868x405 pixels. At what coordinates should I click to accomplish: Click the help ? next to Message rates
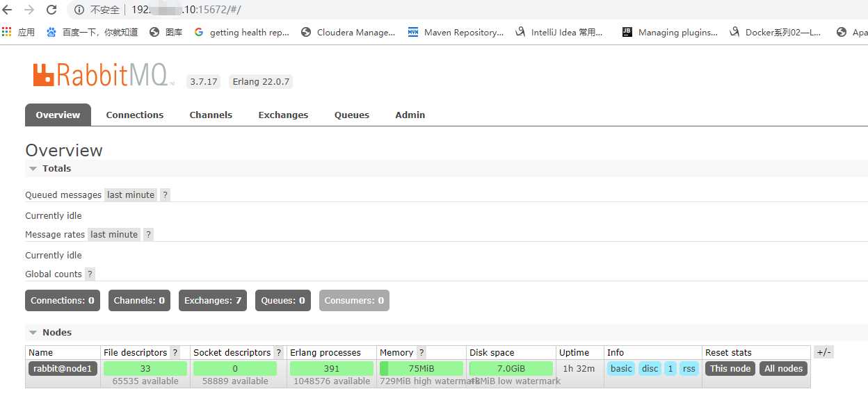pos(148,235)
